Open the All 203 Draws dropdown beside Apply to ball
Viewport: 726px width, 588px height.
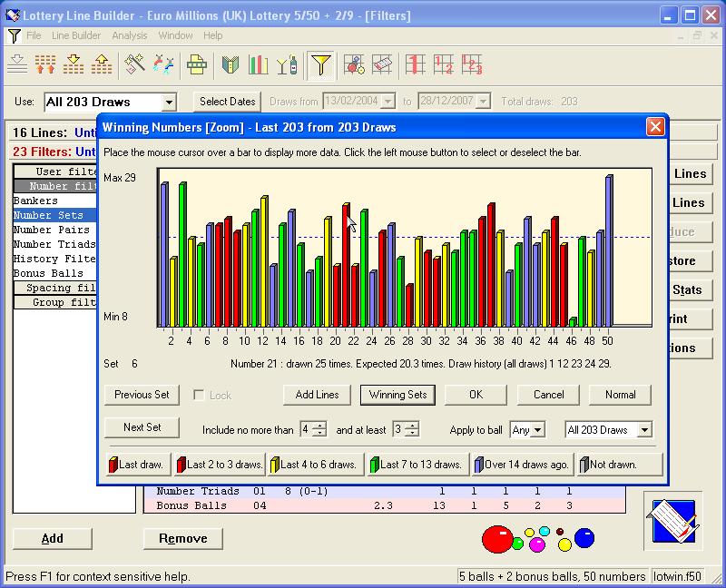tap(644, 430)
